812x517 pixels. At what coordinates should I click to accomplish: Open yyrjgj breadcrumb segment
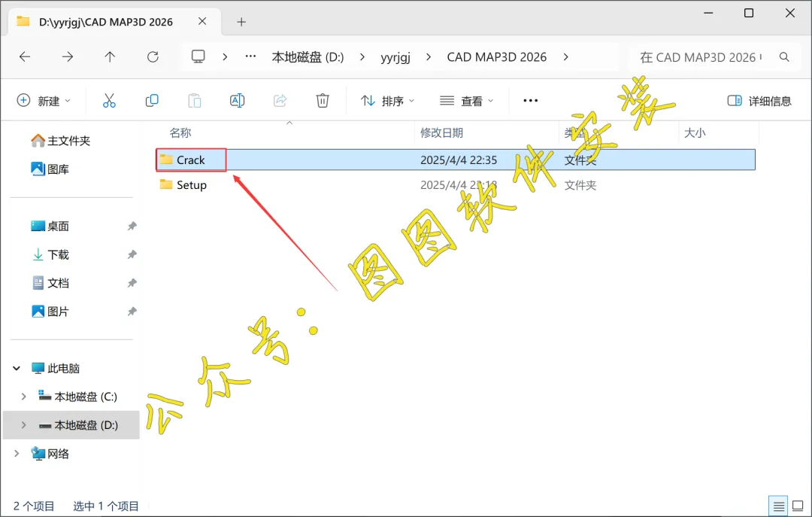pos(395,57)
